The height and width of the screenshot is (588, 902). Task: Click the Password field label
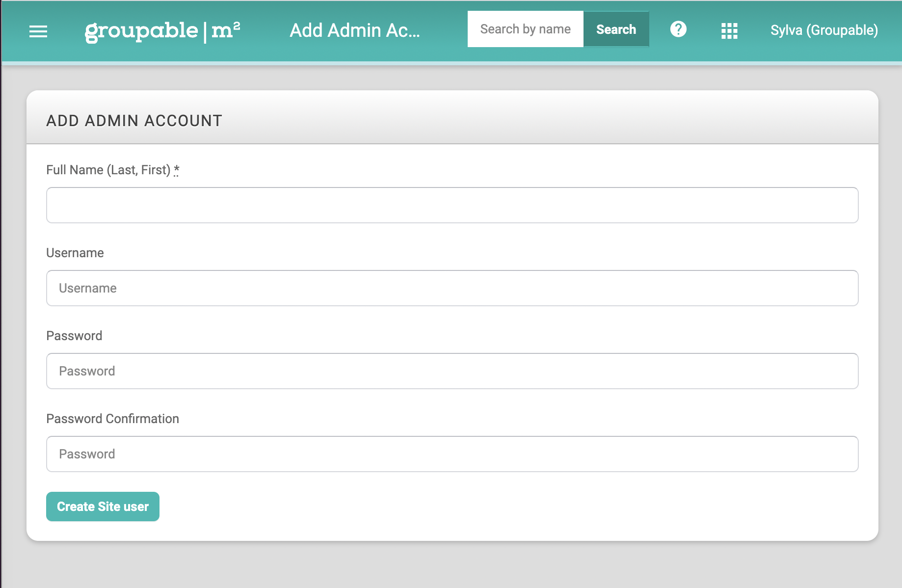click(74, 336)
